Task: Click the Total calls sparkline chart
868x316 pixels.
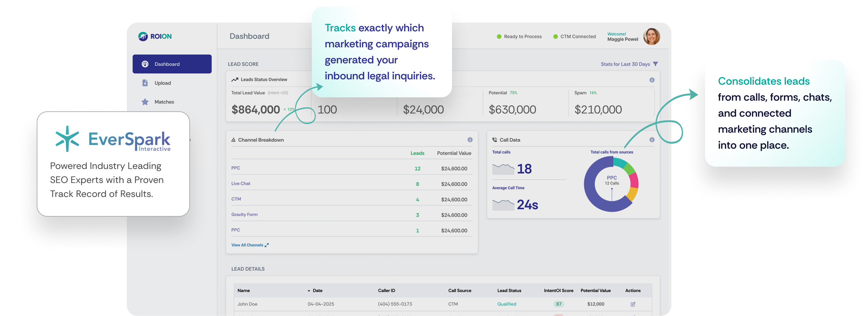Action: coord(503,169)
